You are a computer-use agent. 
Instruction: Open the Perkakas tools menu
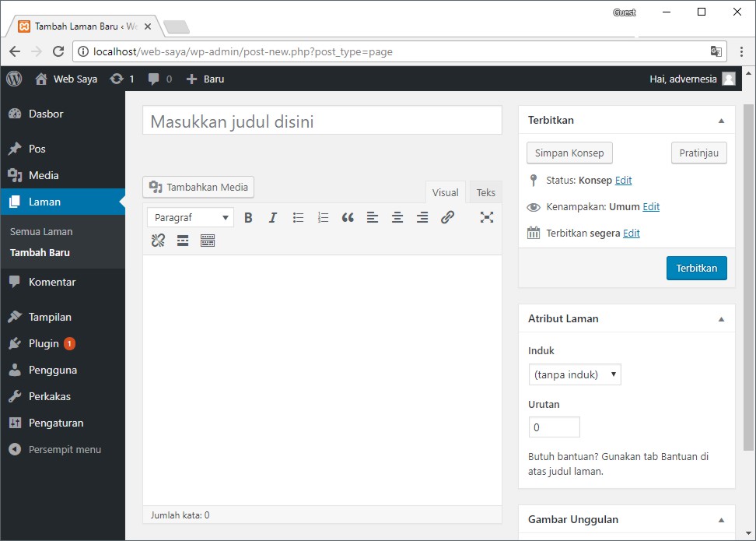pos(63,397)
